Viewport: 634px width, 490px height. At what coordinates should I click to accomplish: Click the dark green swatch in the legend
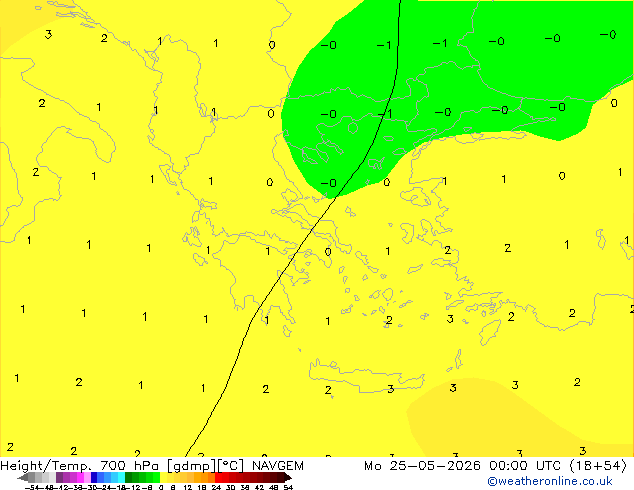click(128, 478)
